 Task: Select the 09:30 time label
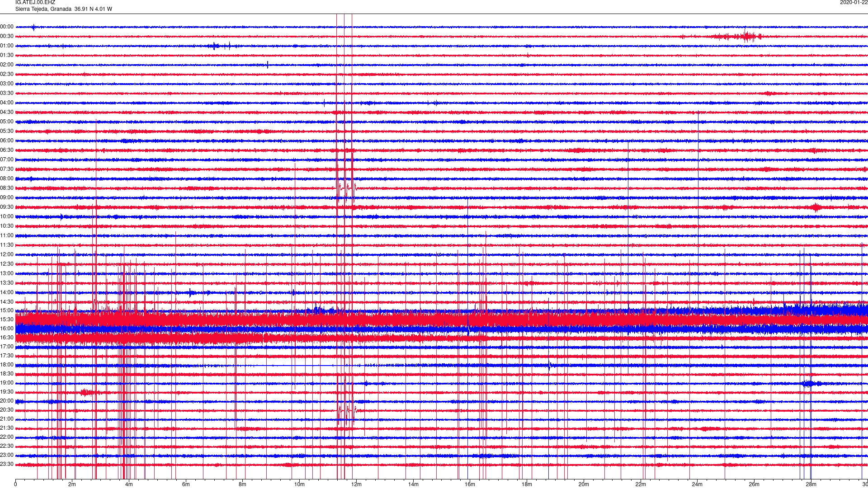(x=7, y=207)
